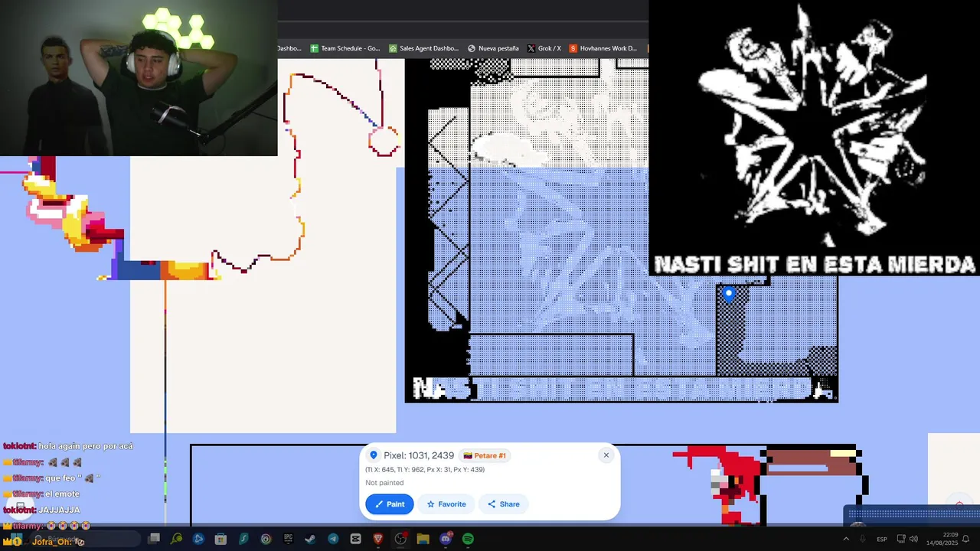Open the Petare #1 region tag
Viewport: 980px width, 551px height.
485,455
